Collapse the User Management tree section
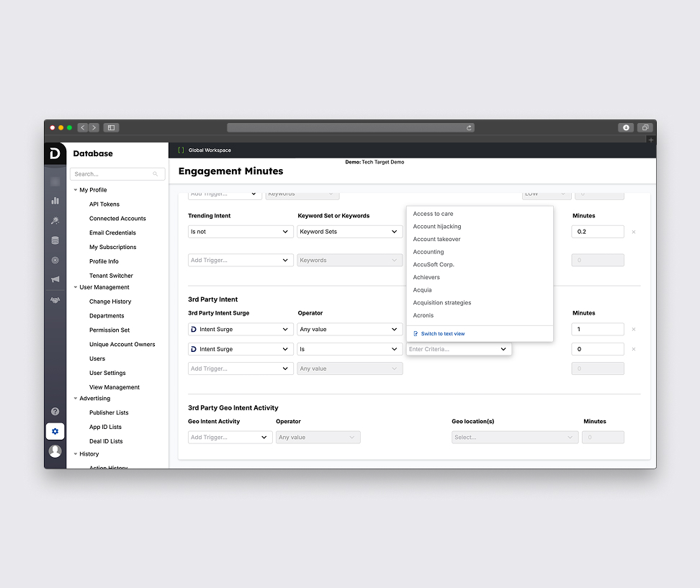700x588 pixels. pos(76,287)
